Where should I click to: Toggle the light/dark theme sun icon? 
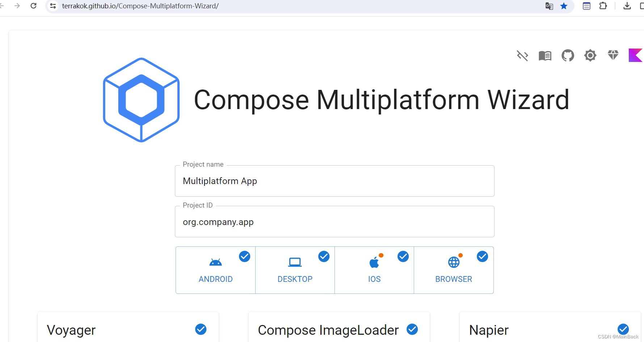tap(590, 55)
